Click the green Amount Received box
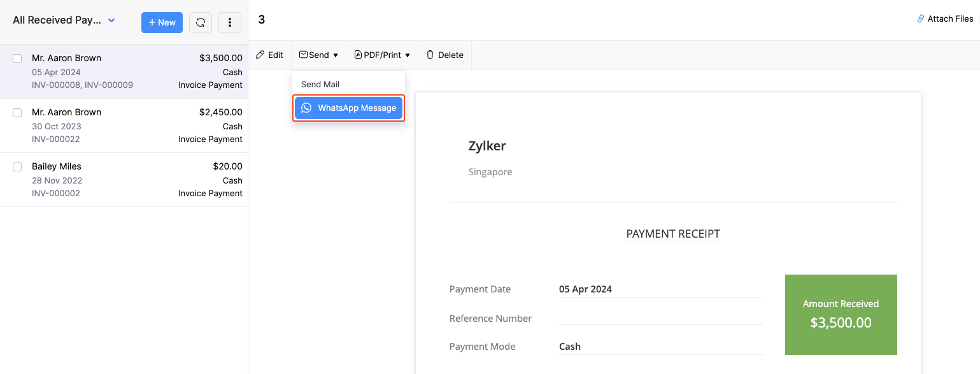The height and width of the screenshot is (374, 980). click(841, 314)
